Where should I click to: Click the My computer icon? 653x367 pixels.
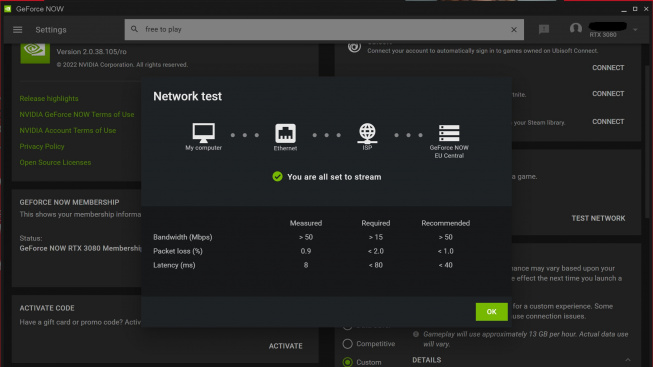click(203, 132)
